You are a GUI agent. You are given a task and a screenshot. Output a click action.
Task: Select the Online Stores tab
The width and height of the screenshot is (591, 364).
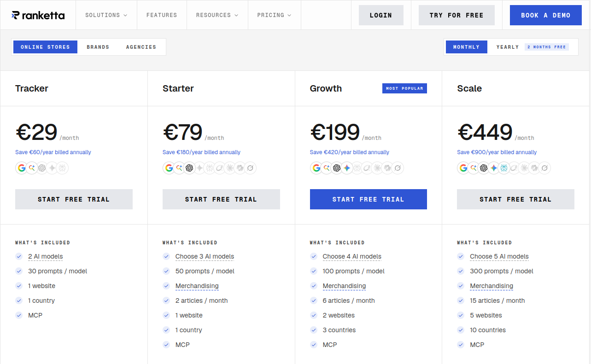(45, 47)
